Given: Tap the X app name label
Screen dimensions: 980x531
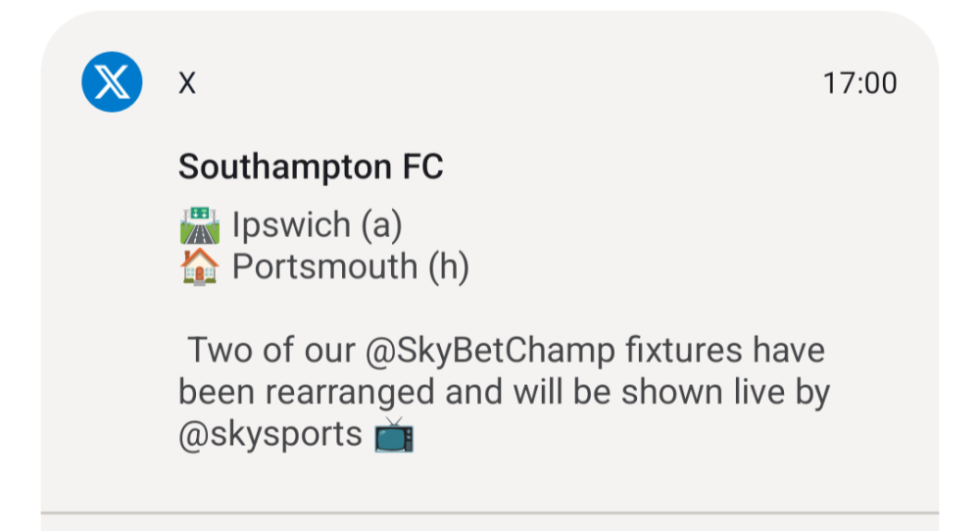Looking at the screenshot, I should point(187,83).
